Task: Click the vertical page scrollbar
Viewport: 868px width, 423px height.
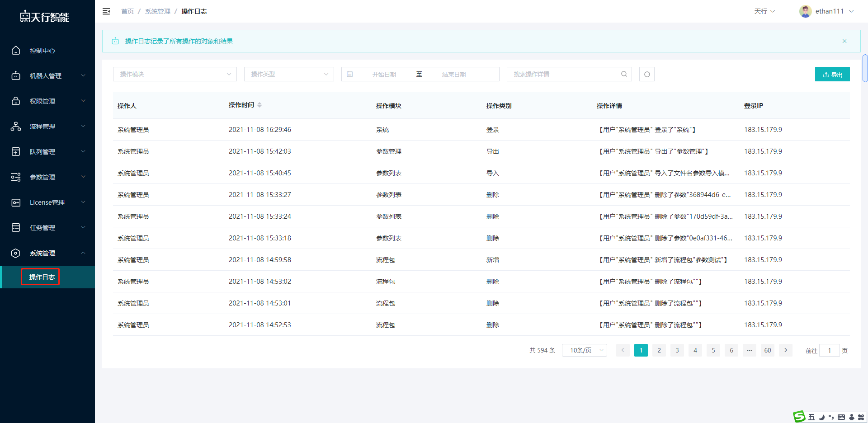Action: click(x=865, y=68)
